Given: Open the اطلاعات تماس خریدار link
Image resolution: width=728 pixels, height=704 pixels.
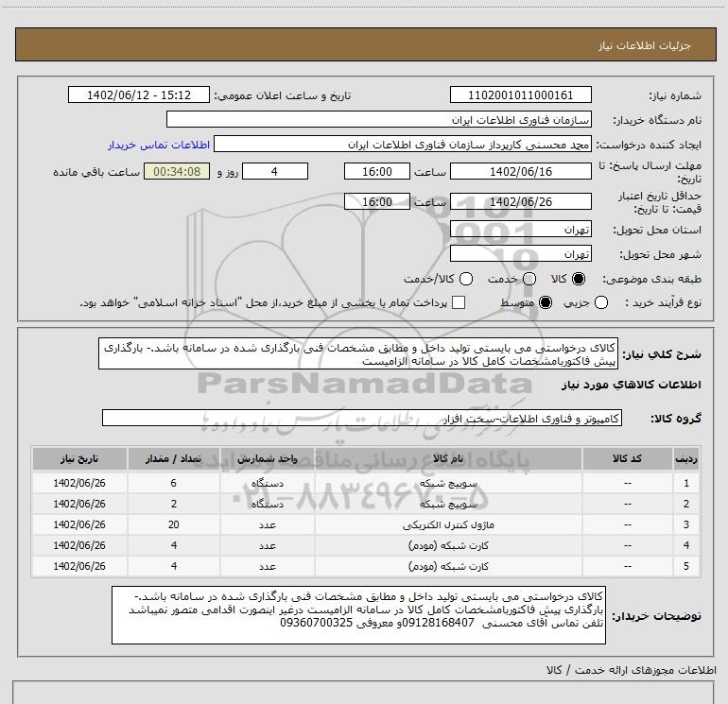Looking at the screenshot, I should pyautogui.click(x=159, y=145).
